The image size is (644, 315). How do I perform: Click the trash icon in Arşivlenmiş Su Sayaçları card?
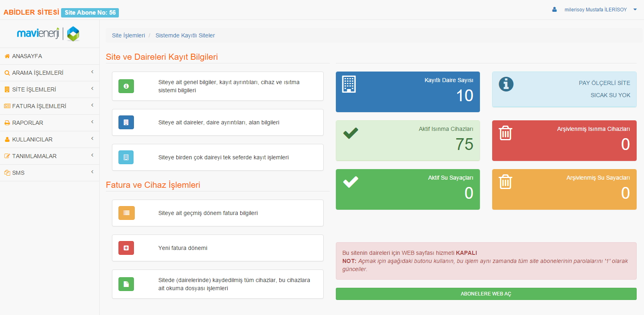[x=506, y=182]
